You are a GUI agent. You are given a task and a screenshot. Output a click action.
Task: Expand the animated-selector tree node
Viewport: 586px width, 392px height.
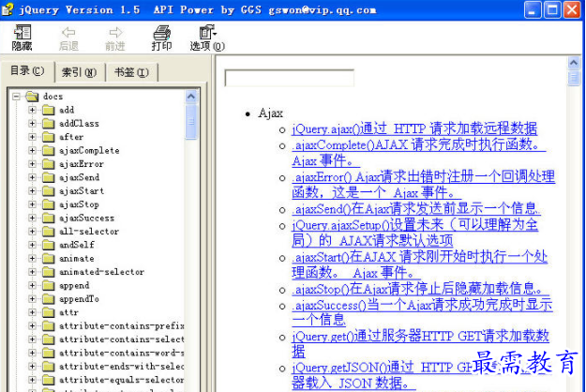32,272
